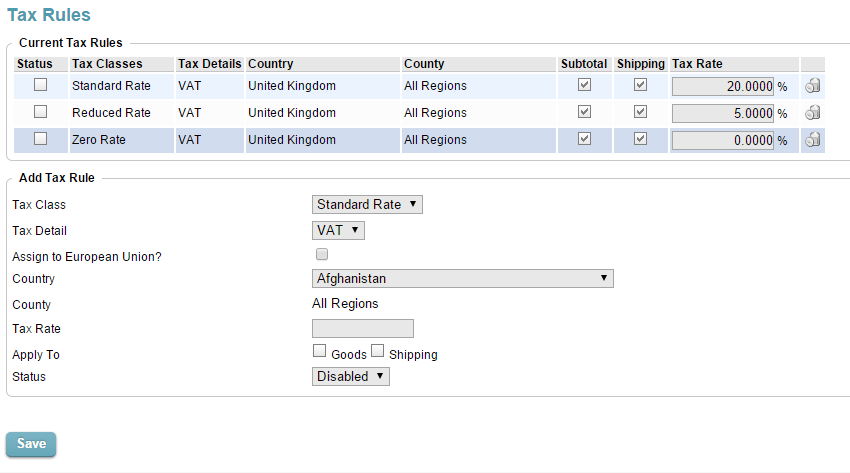The image size is (850, 473).
Task: Uncheck Subtotal for the Standard Rate rule
Action: tap(585, 85)
